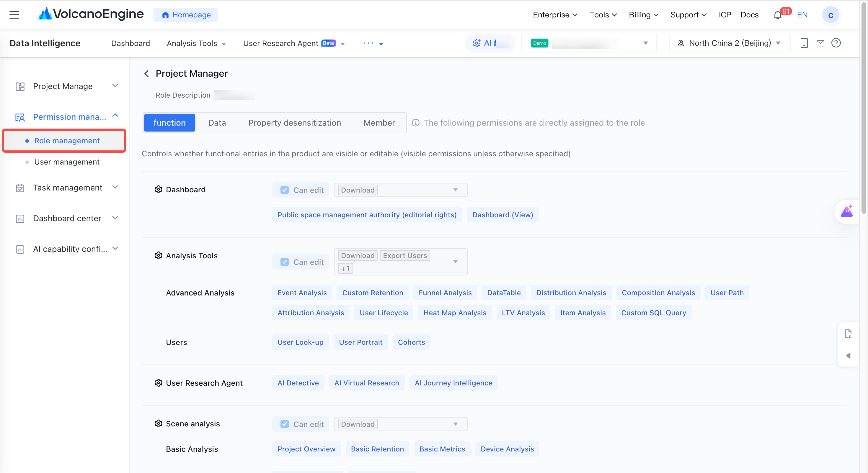The image size is (868, 473).
Task: Click the Homepage button
Action: click(x=186, y=15)
